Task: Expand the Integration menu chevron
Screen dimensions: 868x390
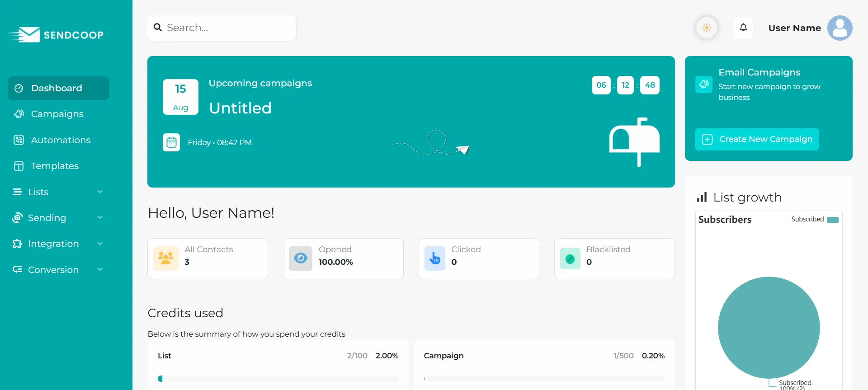Action: [x=100, y=244]
